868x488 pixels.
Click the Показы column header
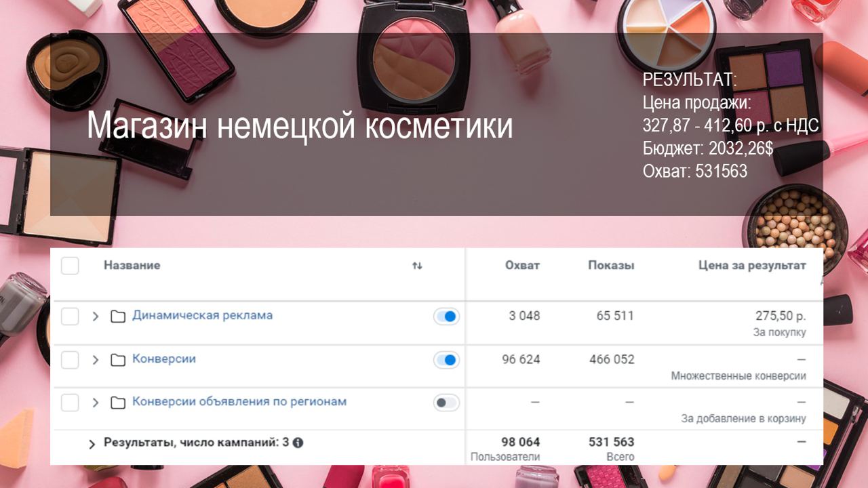[x=610, y=266]
